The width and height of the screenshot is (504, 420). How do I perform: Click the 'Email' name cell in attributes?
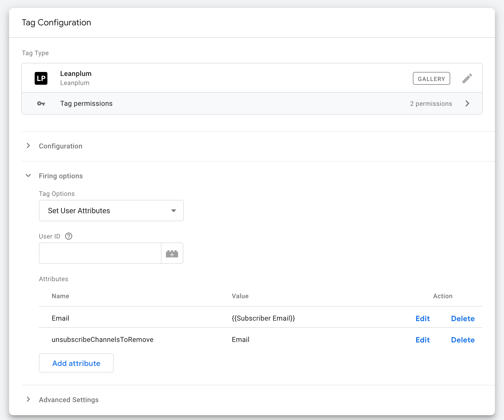pos(60,318)
